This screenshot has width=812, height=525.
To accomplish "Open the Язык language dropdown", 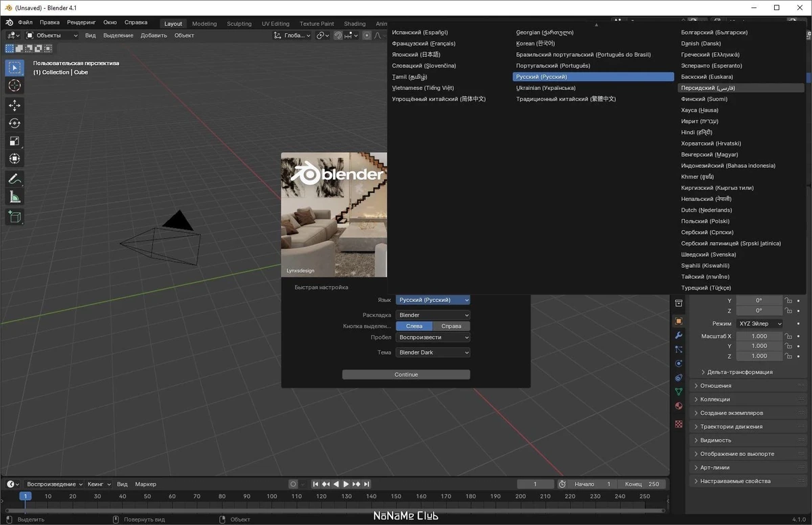I will pos(433,300).
